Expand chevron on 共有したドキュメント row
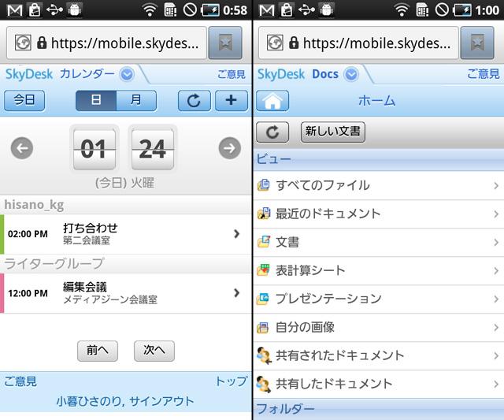The height and width of the screenshot is (420, 504). click(x=496, y=384)
